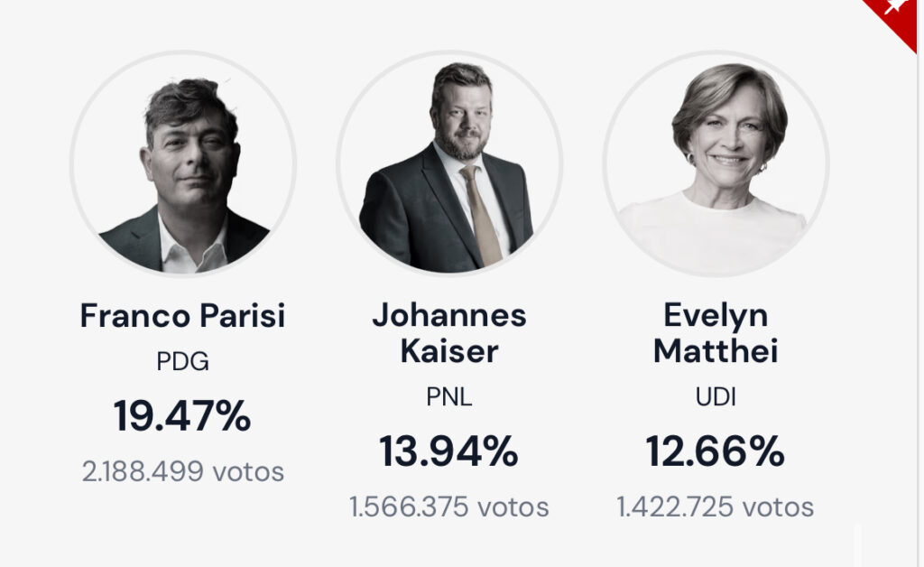Select the PNL party label
924x567 pixels.
(x=449, y=397)
